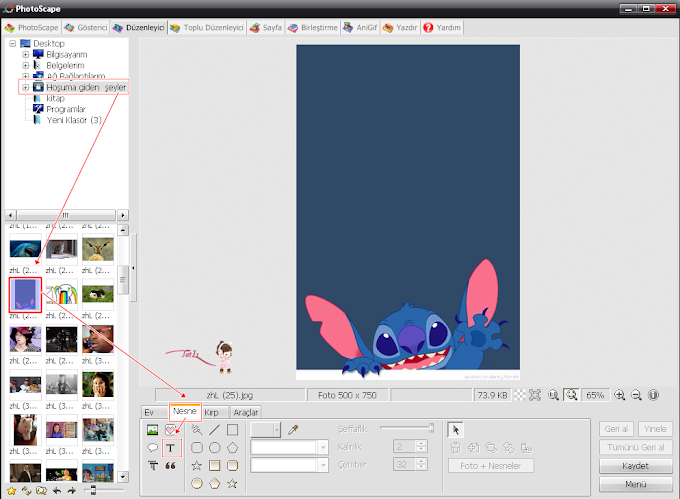Select Yeni Klasör (3) folder
The height and width of the screenshot is (499, 680).
tap(74, 120)
